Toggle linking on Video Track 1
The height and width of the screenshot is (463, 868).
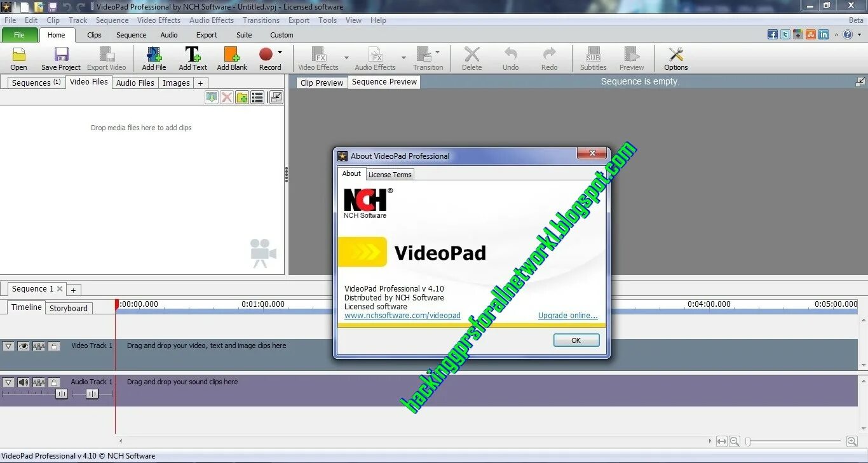pos(39,346)
